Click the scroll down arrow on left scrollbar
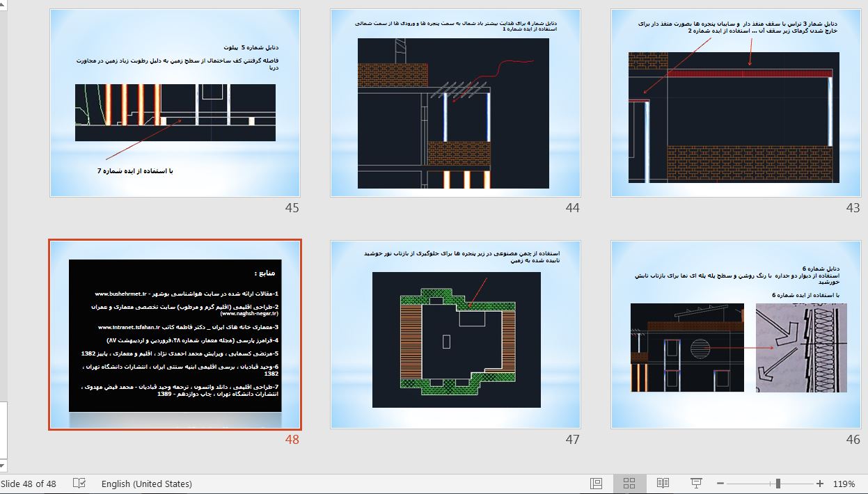This screenshot has width=868, height=494. pos(3,465)
